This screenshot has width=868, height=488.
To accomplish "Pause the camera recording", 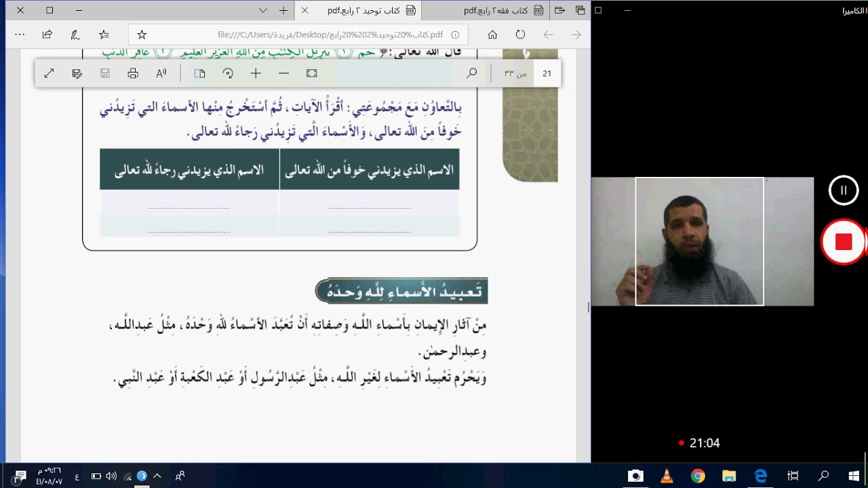I will point(844,190).
